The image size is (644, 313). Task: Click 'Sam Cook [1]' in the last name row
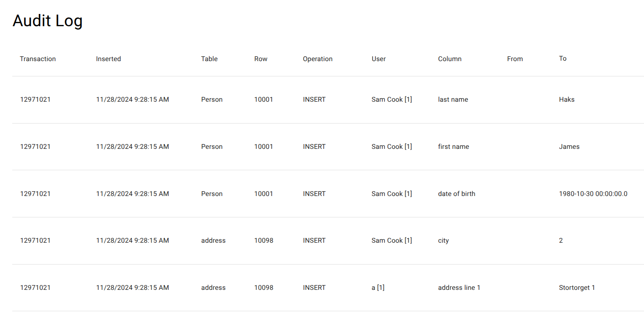point(391,100)
